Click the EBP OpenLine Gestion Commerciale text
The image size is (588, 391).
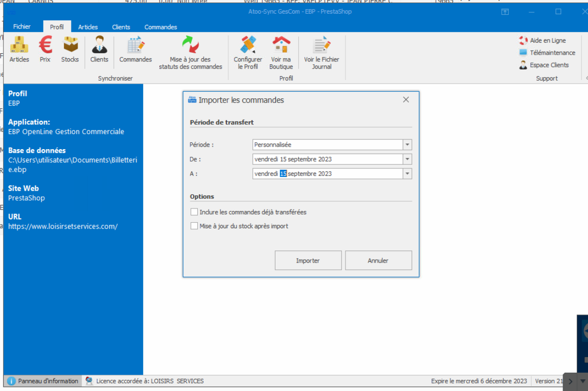point(66,131)
